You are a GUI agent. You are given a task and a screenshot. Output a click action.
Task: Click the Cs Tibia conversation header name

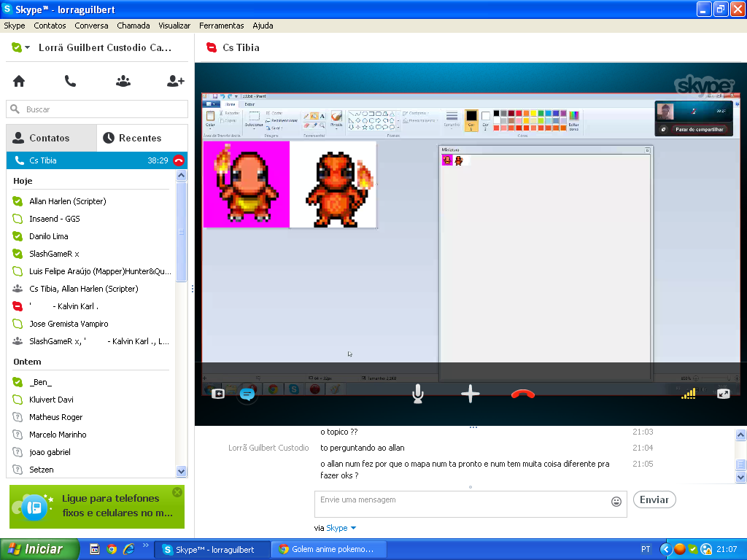[241, 47]
